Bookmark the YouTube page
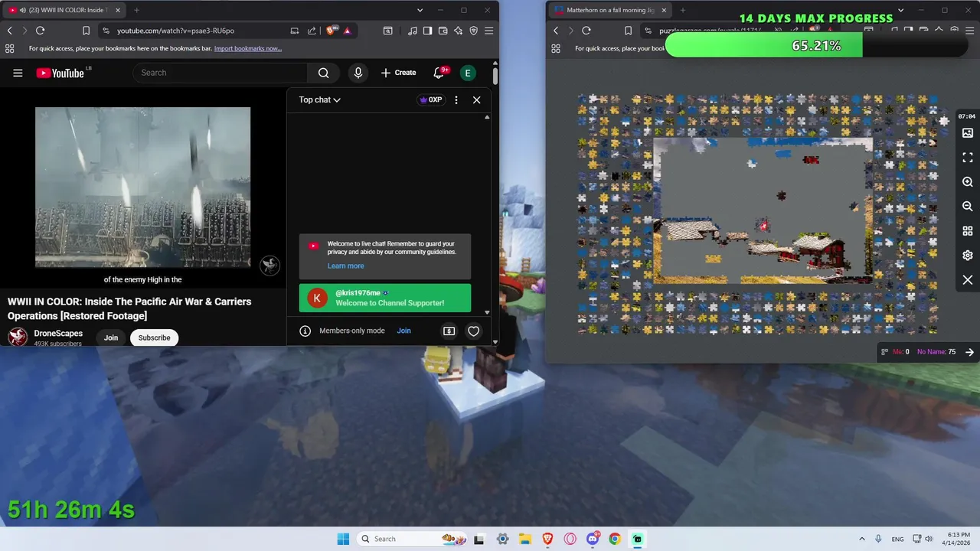980x551 pixels. click(86, 31)
